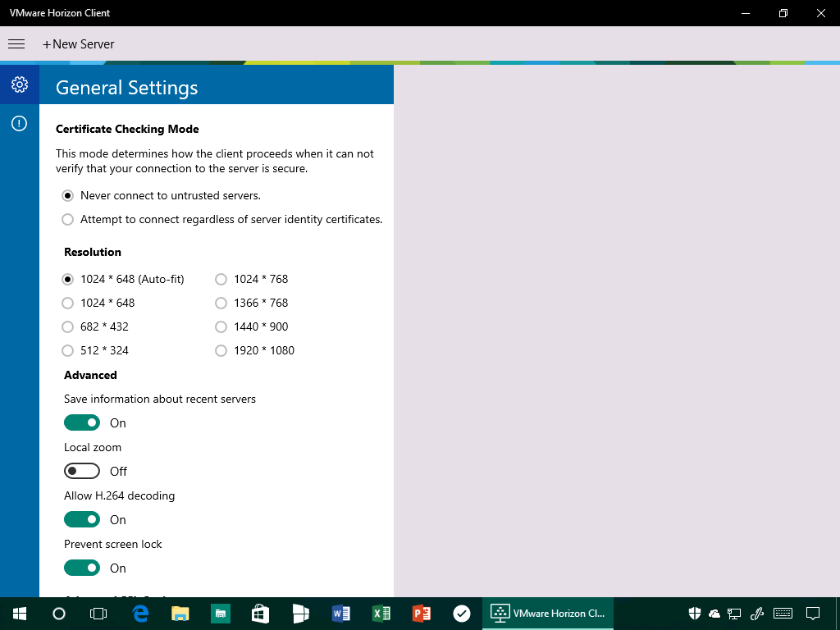This screenshot has height=630, width=840.
Task: Disable Allow H.264 decoding switch
Action: (82, 519)
